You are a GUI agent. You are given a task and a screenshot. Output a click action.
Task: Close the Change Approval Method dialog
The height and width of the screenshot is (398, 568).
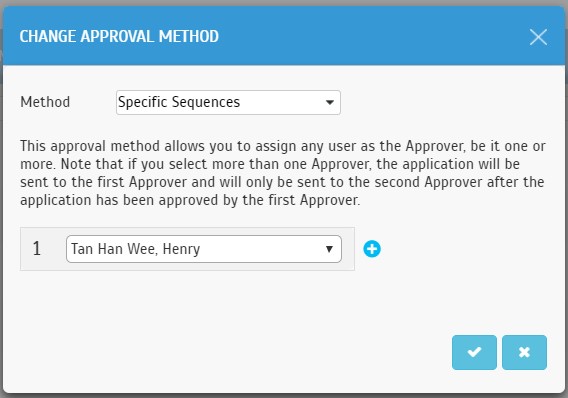coord(538,37)
